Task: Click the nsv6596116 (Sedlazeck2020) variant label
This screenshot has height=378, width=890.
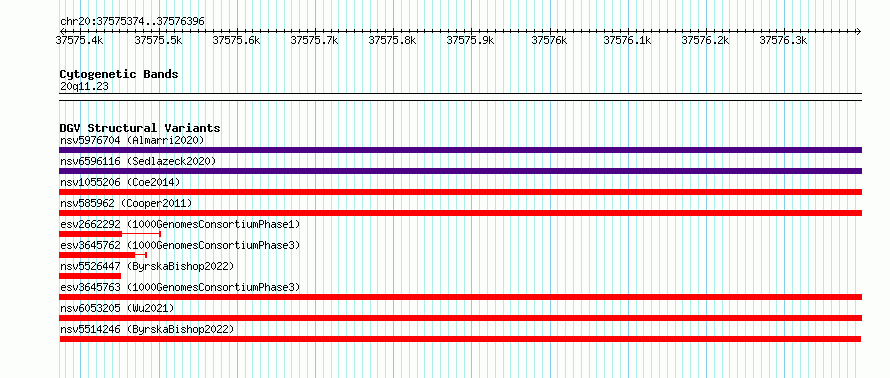Action: click(x=138, y=161)
